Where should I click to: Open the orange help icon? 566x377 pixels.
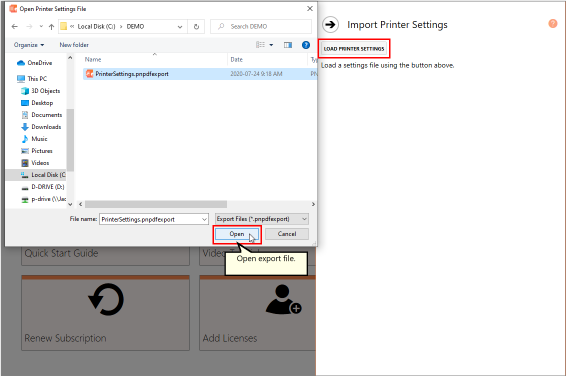tap(553, 23)
